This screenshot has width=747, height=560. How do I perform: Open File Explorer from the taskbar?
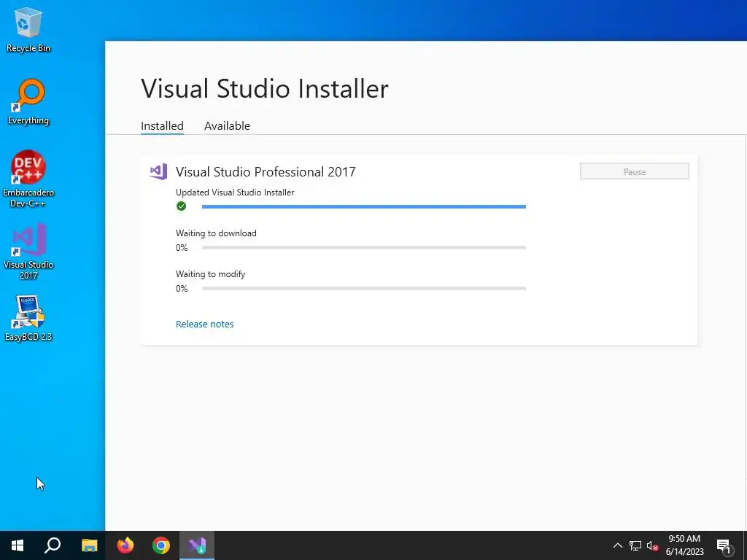point(89,545)
